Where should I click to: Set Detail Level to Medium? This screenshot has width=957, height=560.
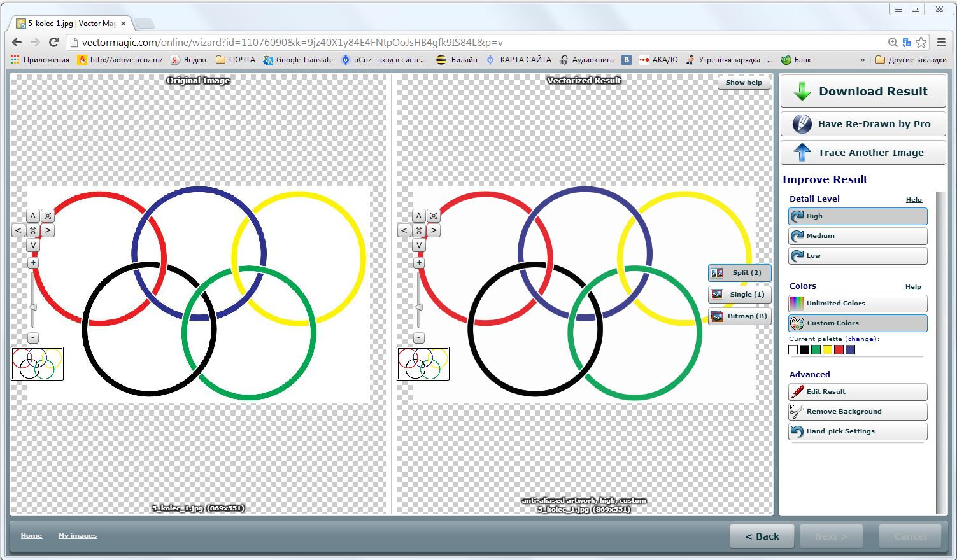[x=858, y=236]
